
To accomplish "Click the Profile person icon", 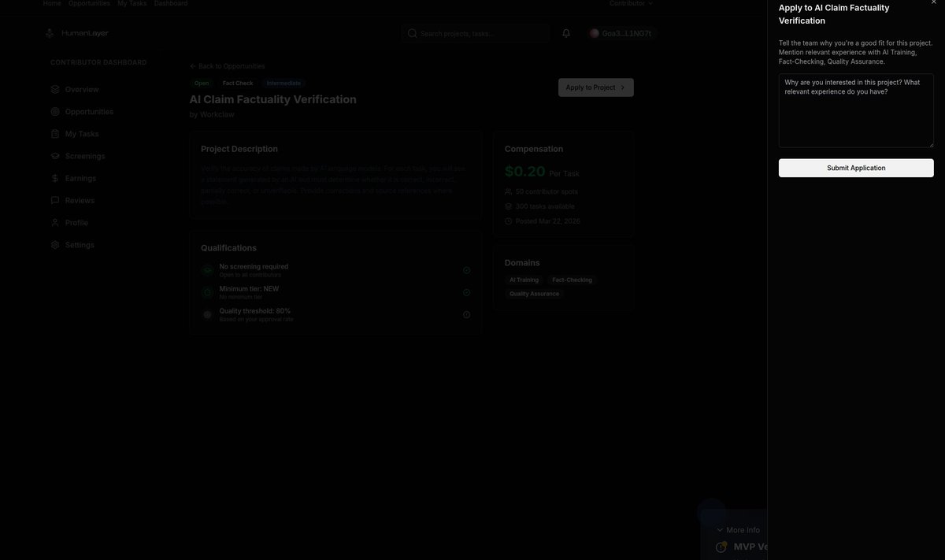I will pyautogui.click(x=55, y=222).
